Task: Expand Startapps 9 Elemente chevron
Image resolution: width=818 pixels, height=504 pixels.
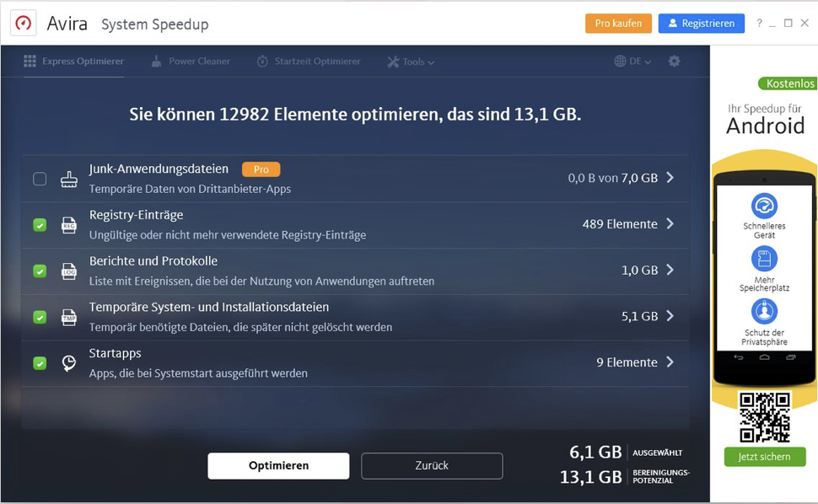Action: click(670, 362)
